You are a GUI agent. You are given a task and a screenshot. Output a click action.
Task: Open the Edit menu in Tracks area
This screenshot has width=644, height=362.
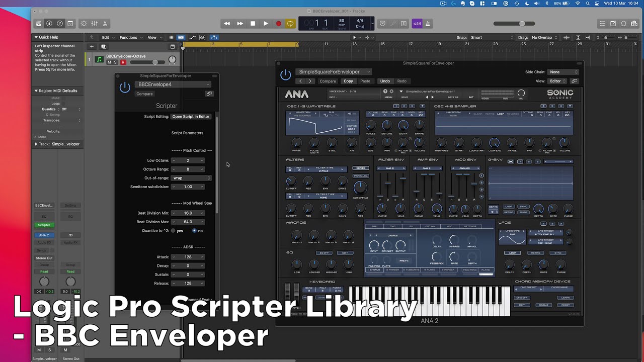click(x=107, y=37)
